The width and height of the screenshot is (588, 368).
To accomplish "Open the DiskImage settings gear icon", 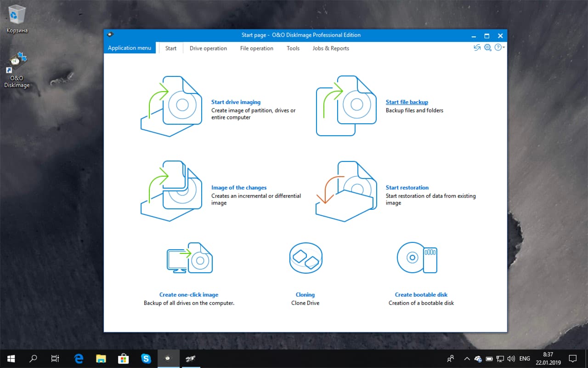I will [487, 47].
